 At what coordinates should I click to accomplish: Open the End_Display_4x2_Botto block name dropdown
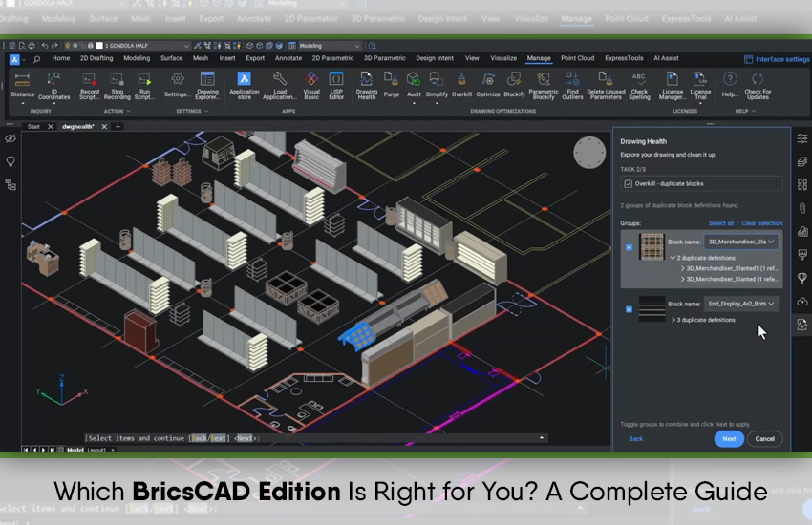click(740, 304)
